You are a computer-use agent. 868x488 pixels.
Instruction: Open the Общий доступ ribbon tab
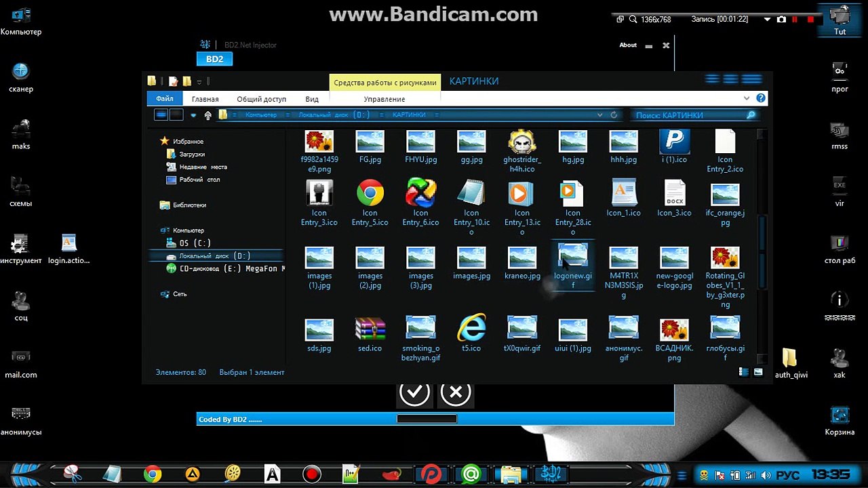(x=261, y=99)
